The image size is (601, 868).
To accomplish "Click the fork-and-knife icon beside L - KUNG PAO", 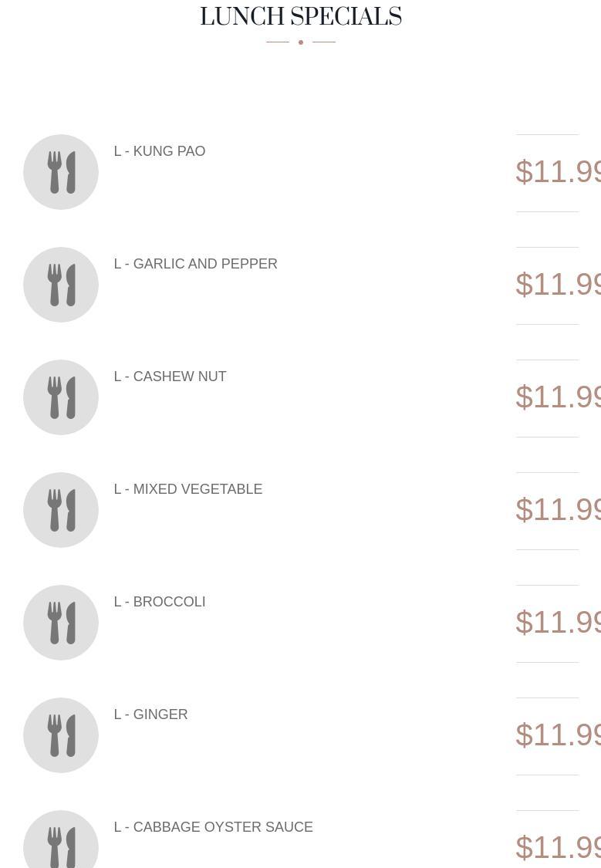I will [61, 172].
